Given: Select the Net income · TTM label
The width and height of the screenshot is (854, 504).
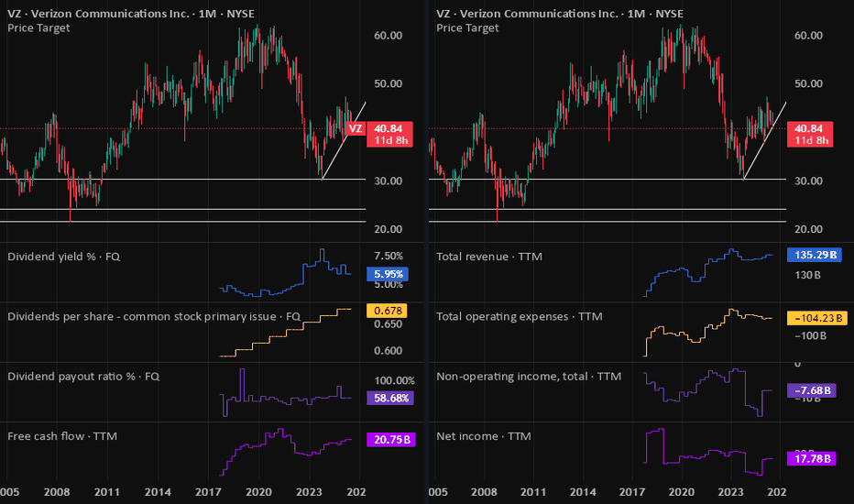Looking at the screenshot, I should tap(483, 436).
